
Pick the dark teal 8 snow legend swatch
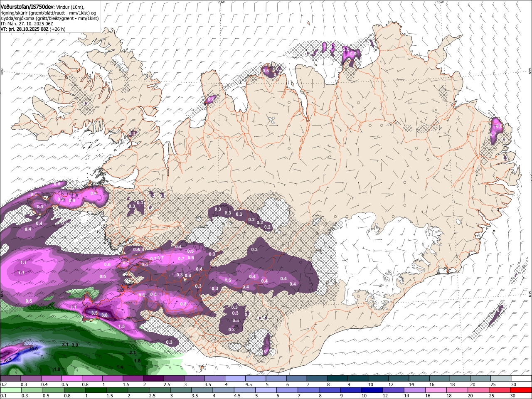337,378
